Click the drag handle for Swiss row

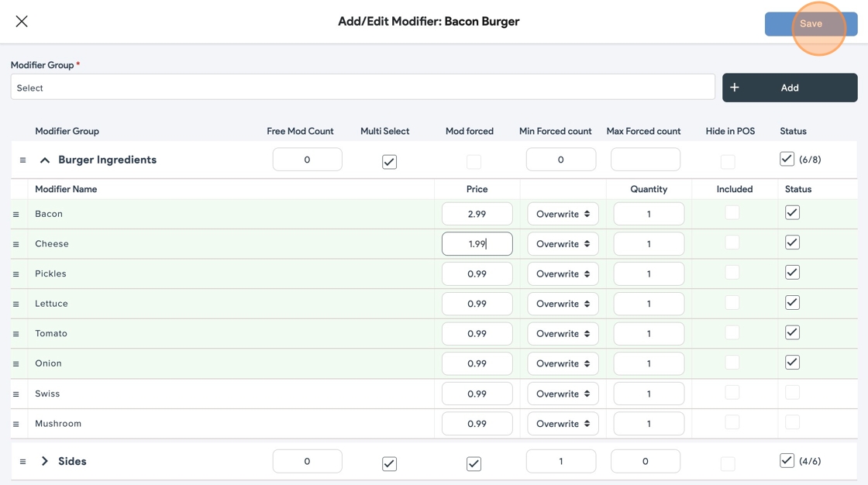click(x=15, y=394)
